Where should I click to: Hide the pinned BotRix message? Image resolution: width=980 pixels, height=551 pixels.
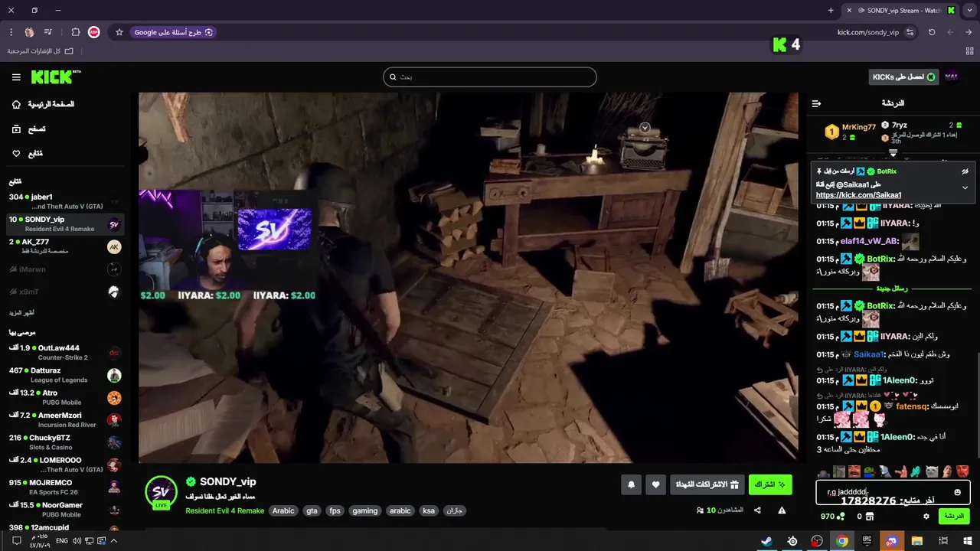965,171
